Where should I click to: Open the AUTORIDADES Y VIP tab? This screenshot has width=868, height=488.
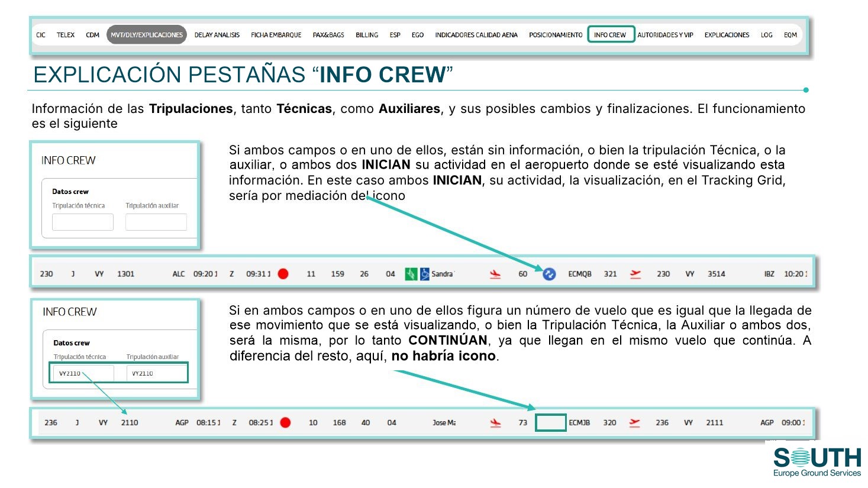point(665,35)
